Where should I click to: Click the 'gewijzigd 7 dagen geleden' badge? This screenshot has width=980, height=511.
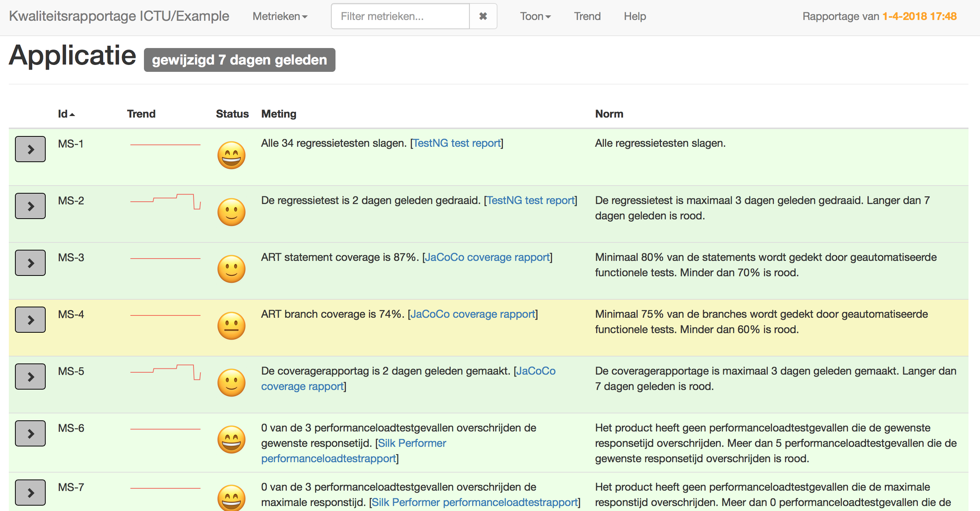coord(240,60)
